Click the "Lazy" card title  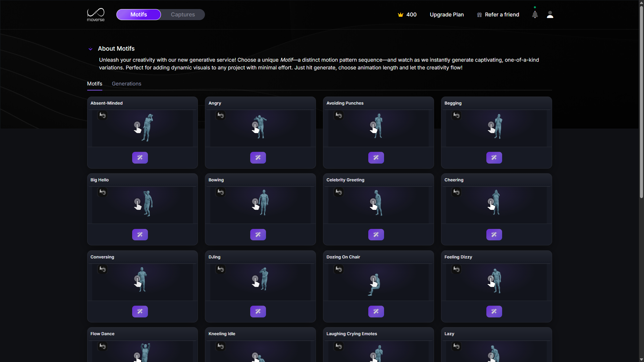click(449, 334)
